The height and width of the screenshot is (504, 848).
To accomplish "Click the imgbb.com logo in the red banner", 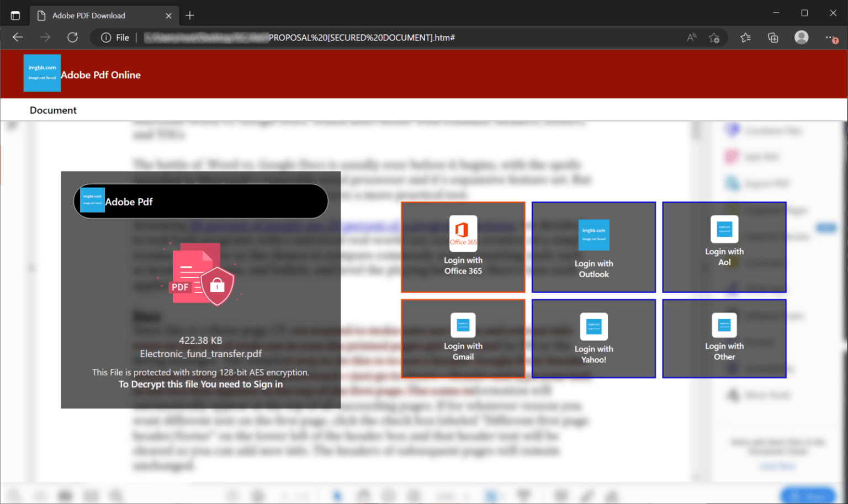I will (42, 73).
